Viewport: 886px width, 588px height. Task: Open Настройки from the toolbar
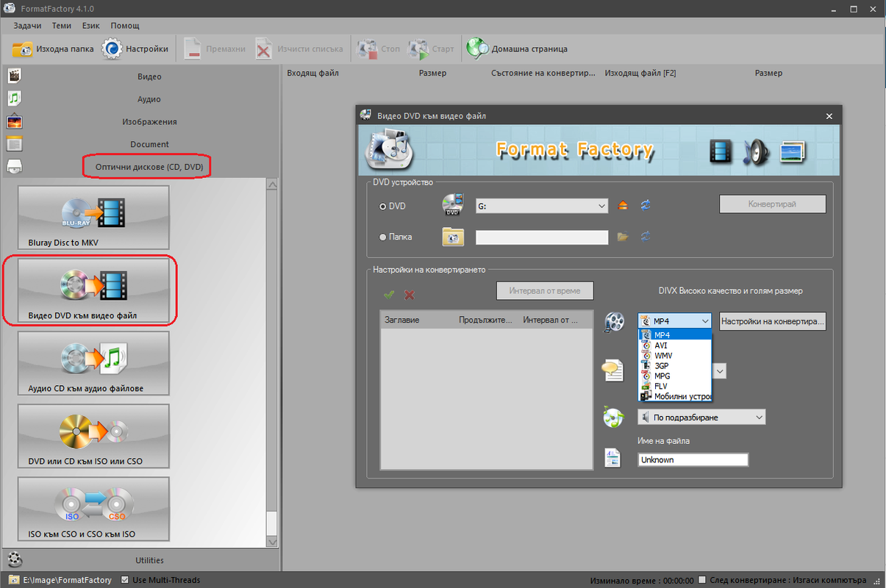tap(136, 49)
